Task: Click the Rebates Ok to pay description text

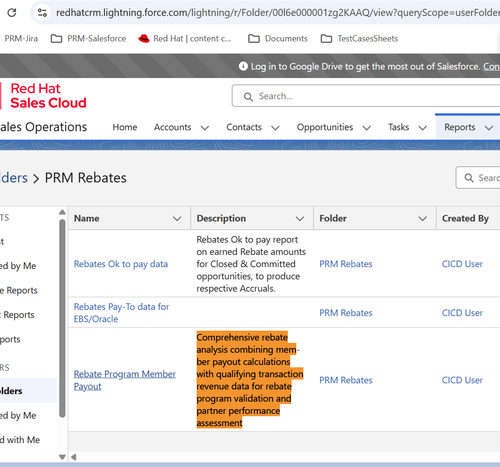Action: tap(251, 264)
